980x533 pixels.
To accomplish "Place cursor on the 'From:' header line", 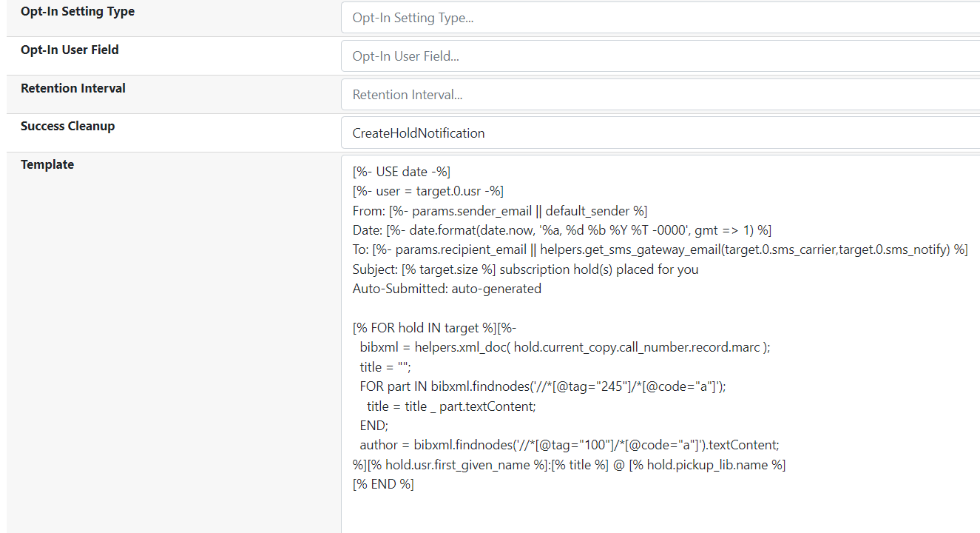I will pos(500,210).
